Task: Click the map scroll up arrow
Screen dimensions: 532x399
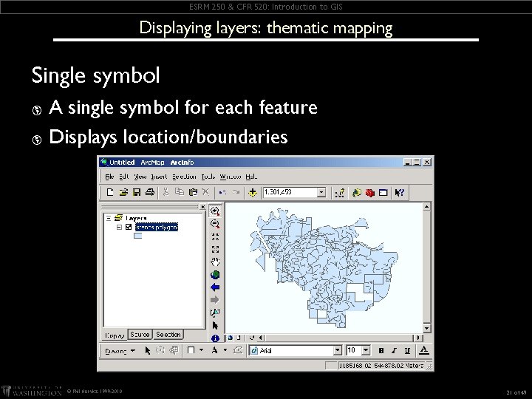Action: pos(427,206)
